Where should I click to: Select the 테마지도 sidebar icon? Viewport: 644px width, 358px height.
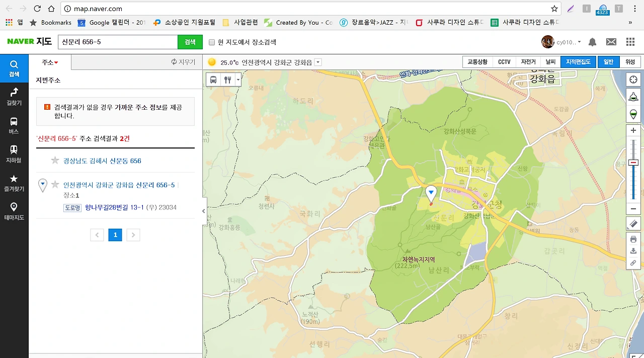point(14,211)
